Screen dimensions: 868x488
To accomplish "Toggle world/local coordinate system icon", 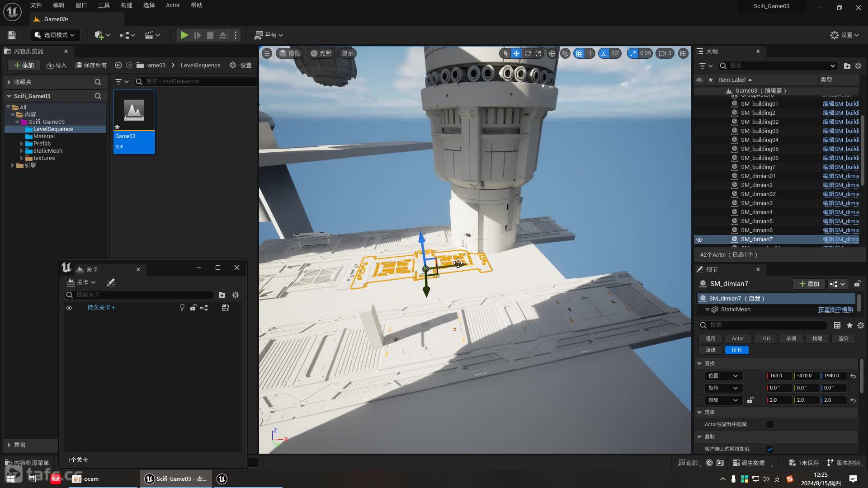I will (552, 53).
